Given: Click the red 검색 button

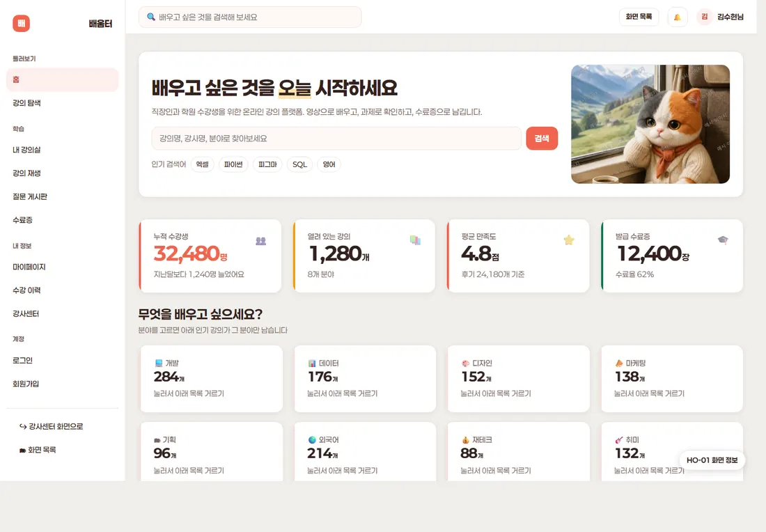Looking at the screenshot, I should (x=542, y=139).
